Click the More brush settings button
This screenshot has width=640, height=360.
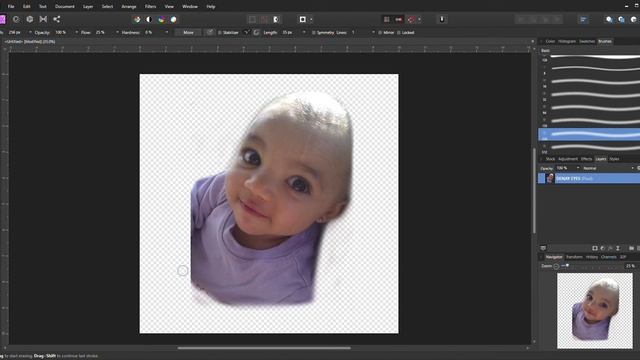[x=188, y=32]
